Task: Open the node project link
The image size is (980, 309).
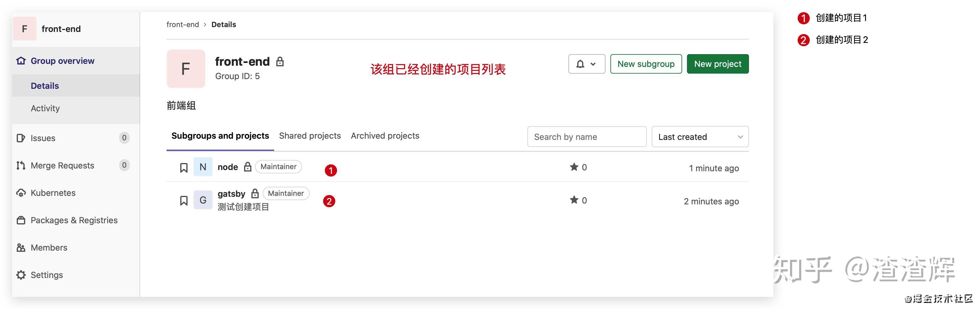Action: tap(227, 167)
